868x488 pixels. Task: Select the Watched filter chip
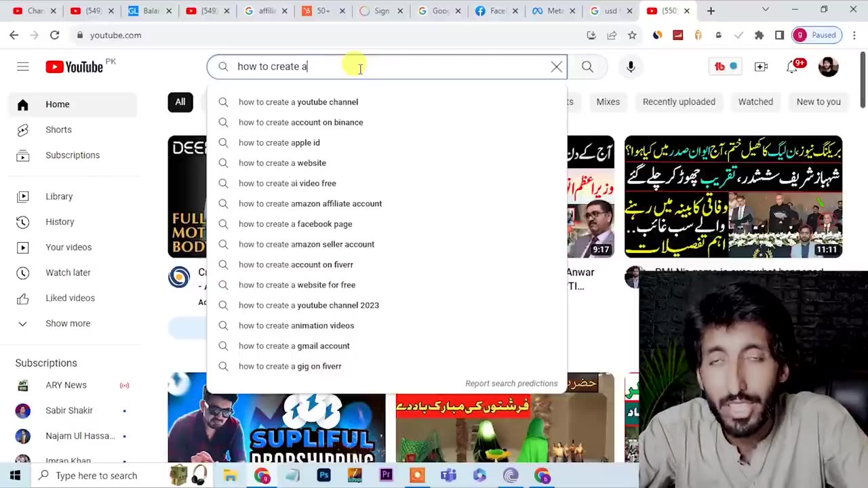pos(755,102)
